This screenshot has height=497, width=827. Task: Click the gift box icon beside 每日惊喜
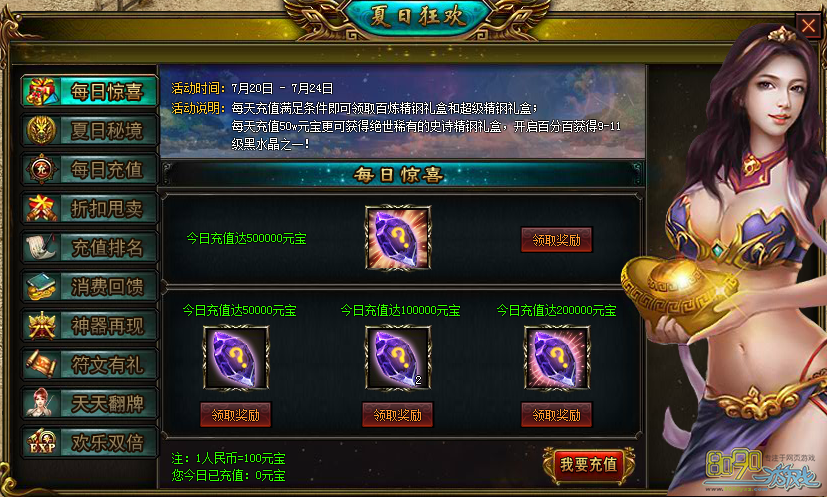tap(41, 92)
